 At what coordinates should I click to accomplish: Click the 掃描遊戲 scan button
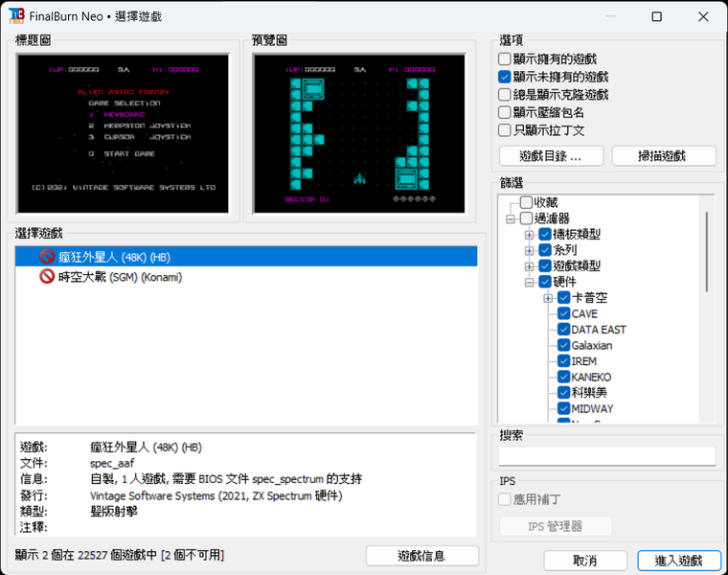pyautogui.click(x=664, y=156)
